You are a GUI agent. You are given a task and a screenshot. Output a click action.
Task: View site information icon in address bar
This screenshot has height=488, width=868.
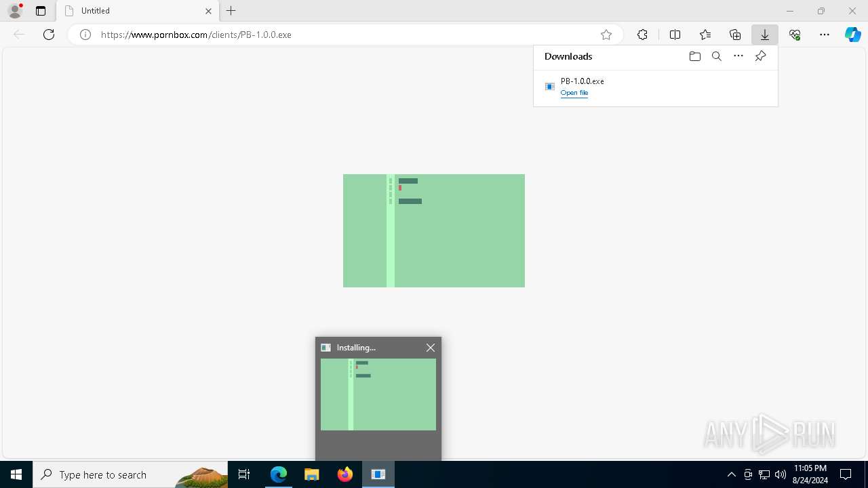click(85, 35)
